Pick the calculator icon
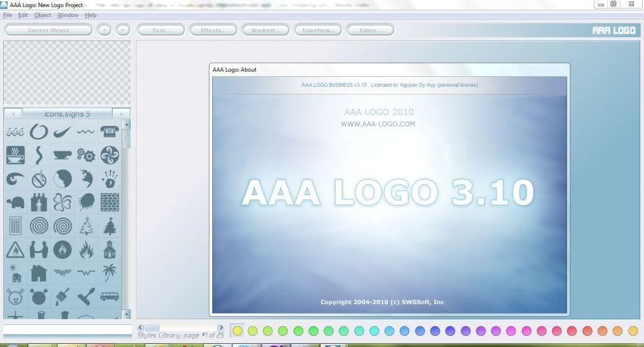This screenshot has width=644, height=347. pos(15,226)
